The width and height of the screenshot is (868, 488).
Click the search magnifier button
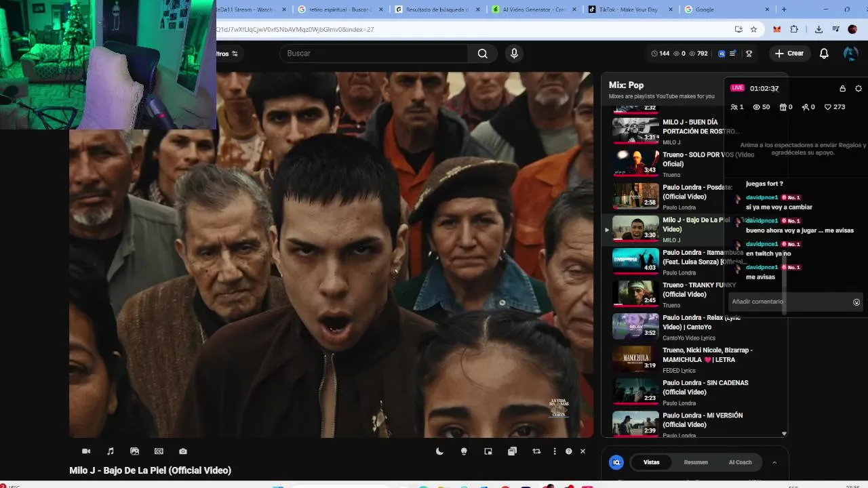point(482,54)
